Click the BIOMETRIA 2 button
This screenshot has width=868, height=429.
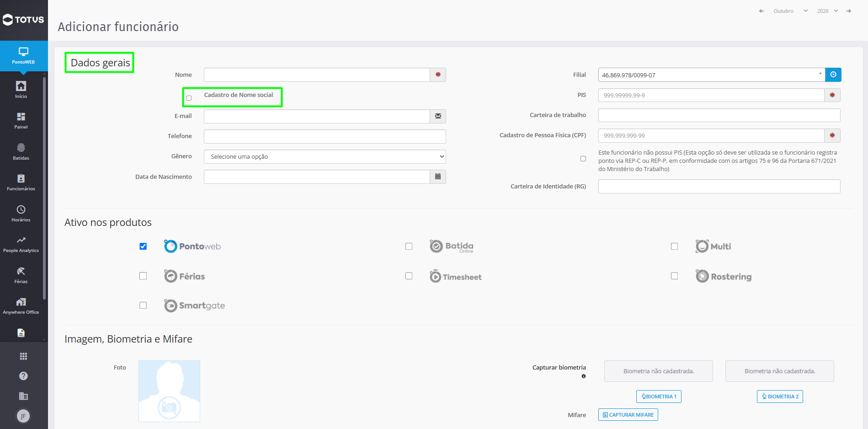click(780, 397)
